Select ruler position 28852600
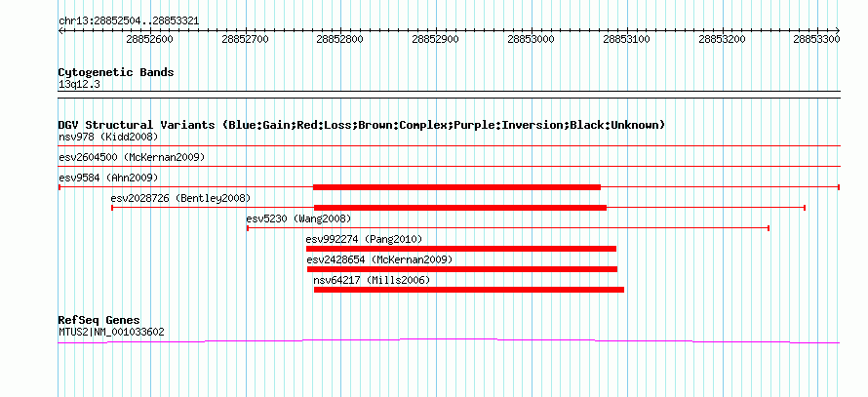868x397 pixels. tap(149, 39)
